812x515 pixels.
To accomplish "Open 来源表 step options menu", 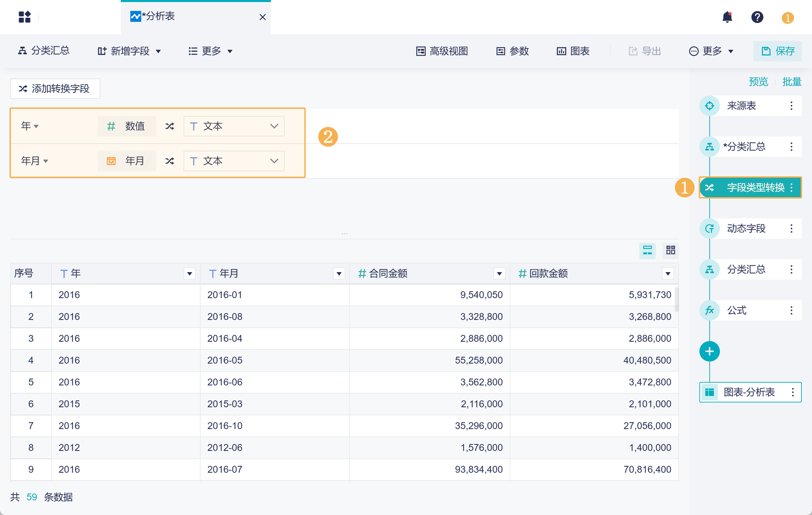I will (791, 106).
